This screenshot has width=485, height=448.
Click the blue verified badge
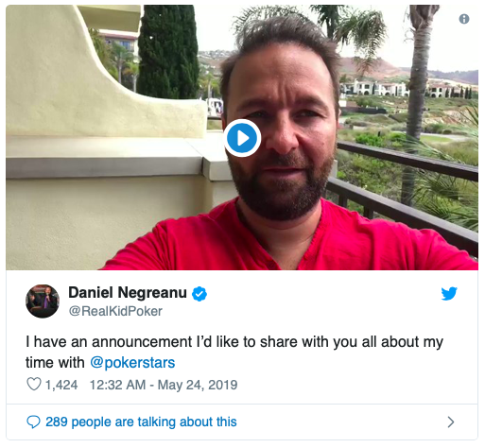click(x=199, y=294)
